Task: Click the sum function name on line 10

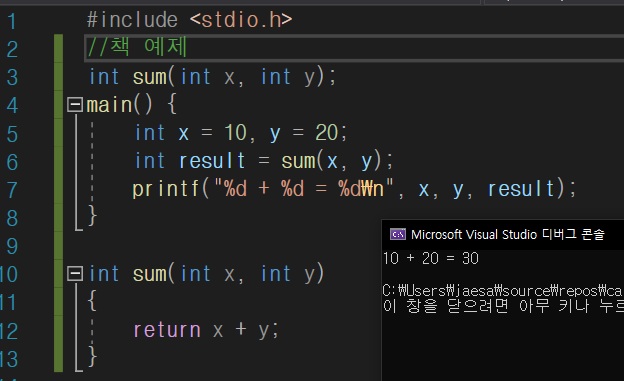Action: (150, 274)
